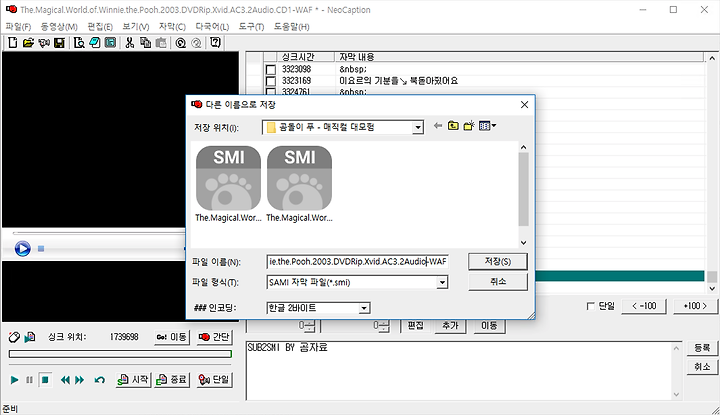This screenshot has height=415, width=720.
Task: Click the blue round play button under video
Action: [22, 248]
